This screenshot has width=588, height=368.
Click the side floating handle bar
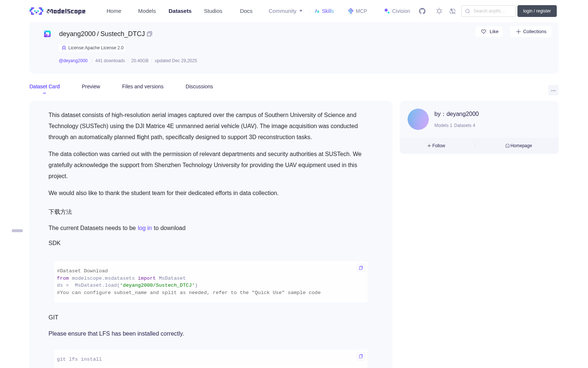(17, 231)
